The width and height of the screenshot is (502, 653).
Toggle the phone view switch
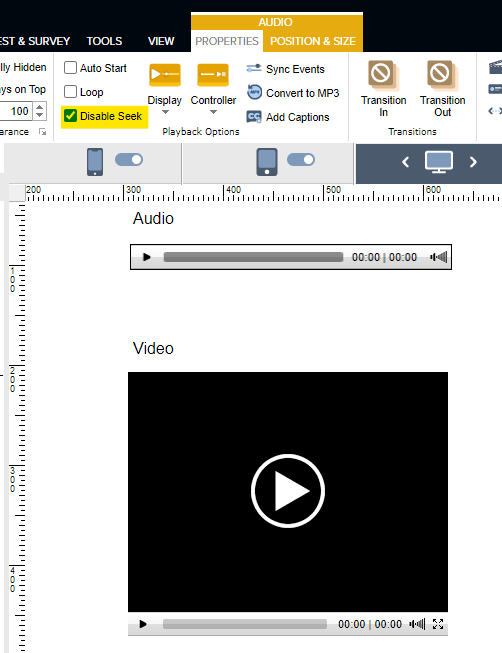point(129,160)
